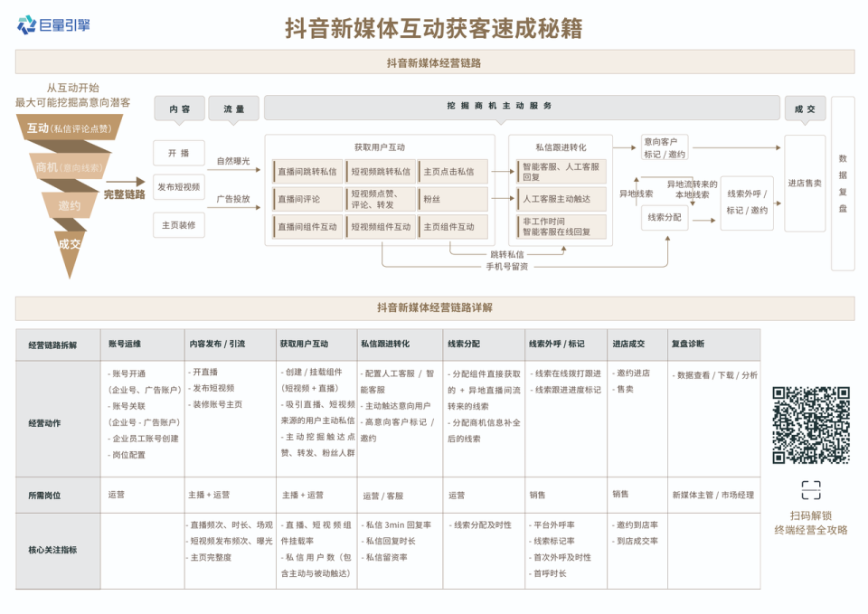The image size is (868, 614).
Task: Click the 线索分配 box in flowchart
Action: [665, 218]
